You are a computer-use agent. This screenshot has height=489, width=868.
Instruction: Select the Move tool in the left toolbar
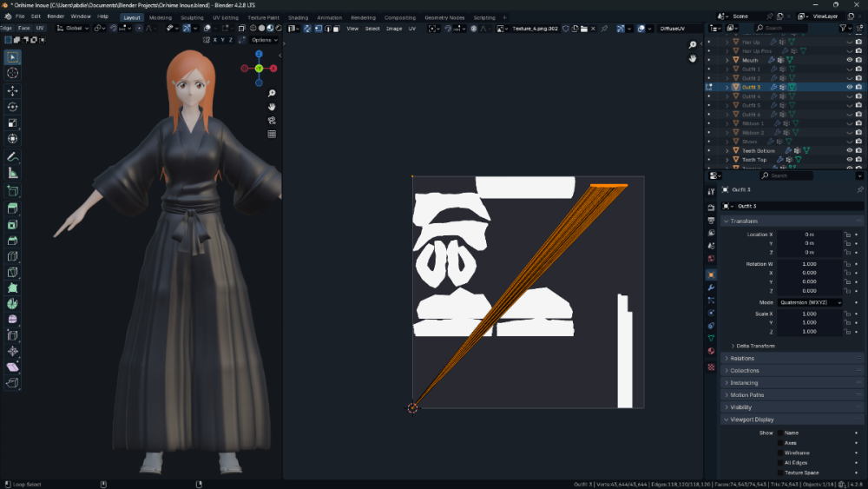13,90
